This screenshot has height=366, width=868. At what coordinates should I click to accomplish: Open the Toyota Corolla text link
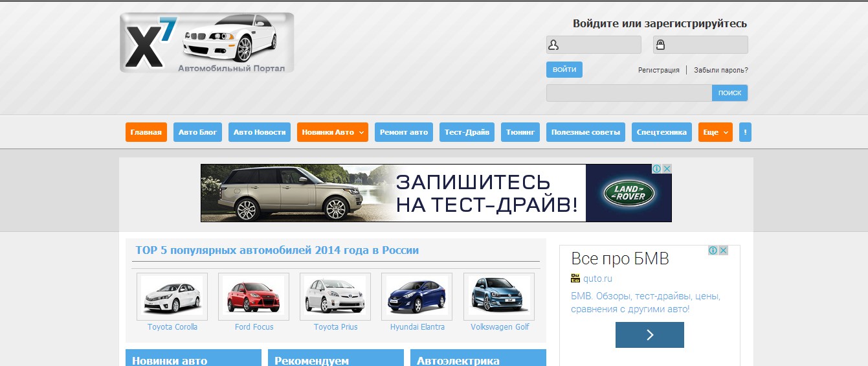click(172, 327)
